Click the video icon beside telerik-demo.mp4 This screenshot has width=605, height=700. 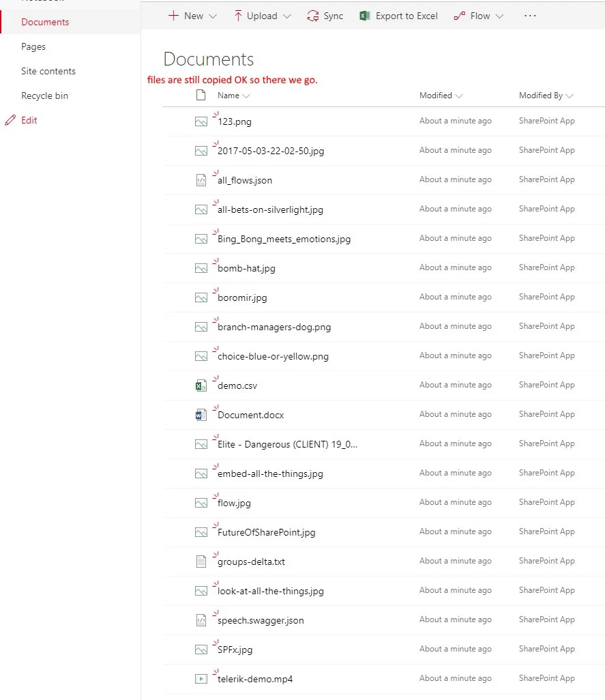point(201,679)
